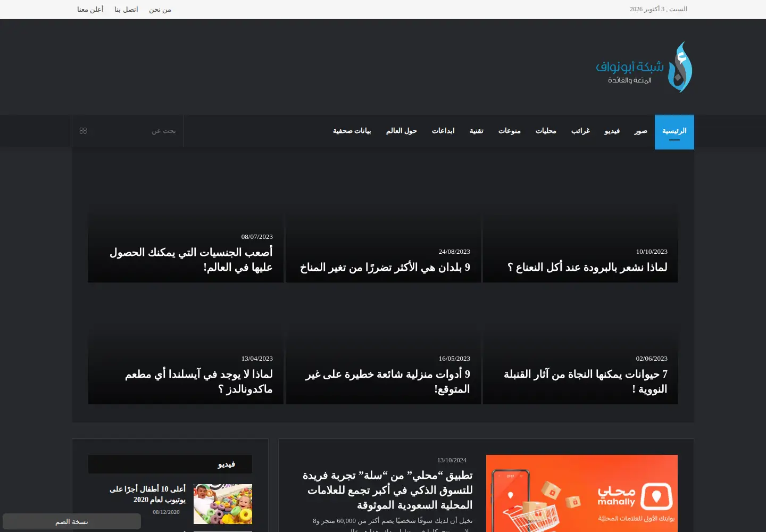Click the date 02/06/2023 on animals article
766x532 pixels.
(x=652, y=359)
